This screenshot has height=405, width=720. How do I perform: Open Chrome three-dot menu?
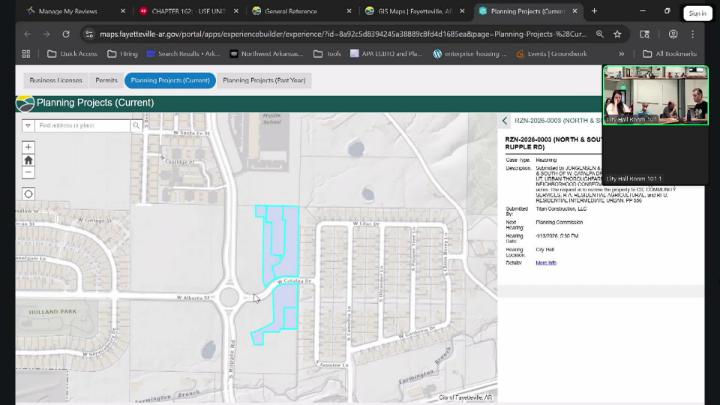[x=693, y=34]
